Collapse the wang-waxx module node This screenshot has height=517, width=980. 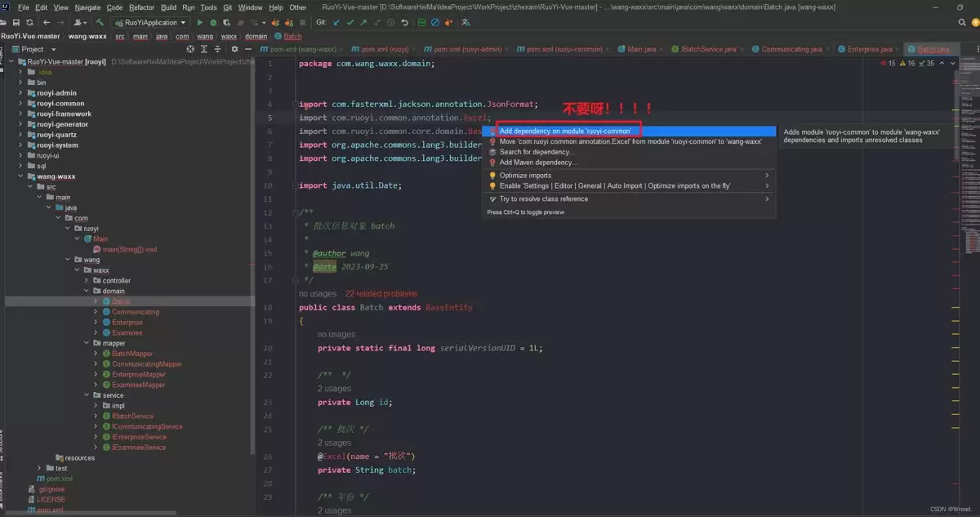pyautogui.click(x=20, y=176)
